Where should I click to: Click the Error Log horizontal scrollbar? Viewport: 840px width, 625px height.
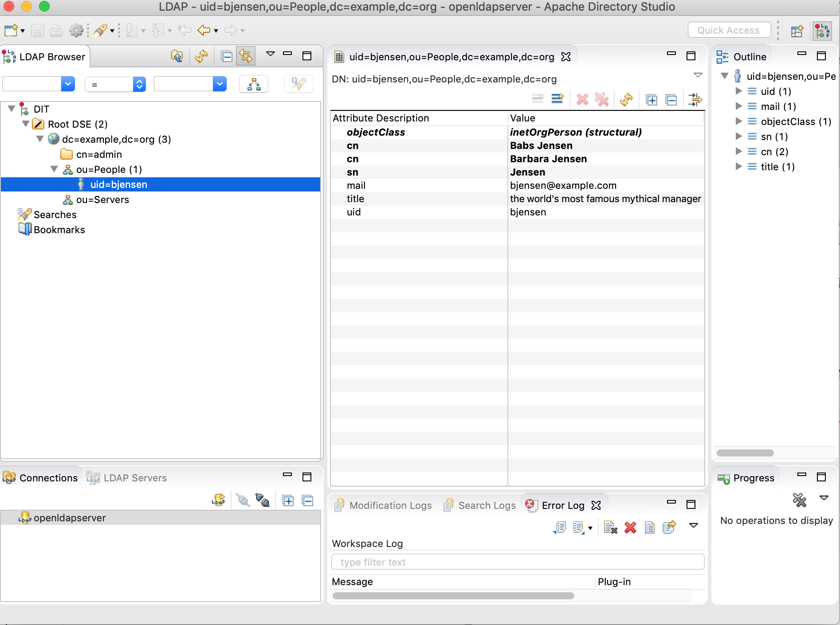click(x=453, y=596)
